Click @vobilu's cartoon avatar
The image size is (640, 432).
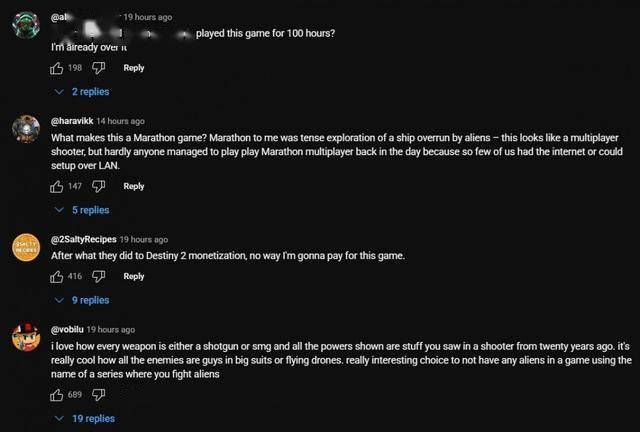(26, 337)
